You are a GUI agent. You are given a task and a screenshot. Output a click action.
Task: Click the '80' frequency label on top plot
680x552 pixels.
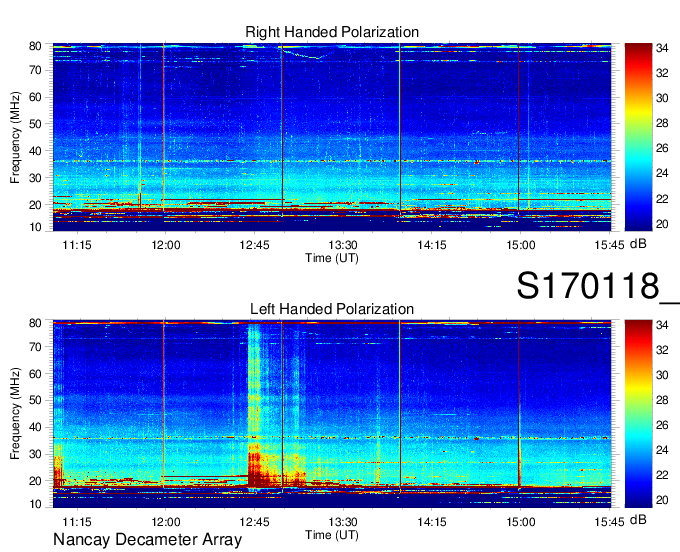tap(35, 46)
